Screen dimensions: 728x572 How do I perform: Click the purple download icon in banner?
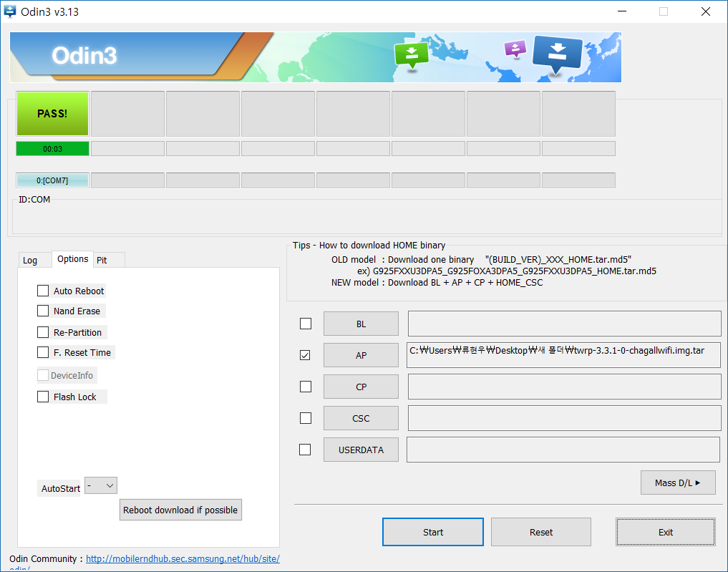point(515,49)
